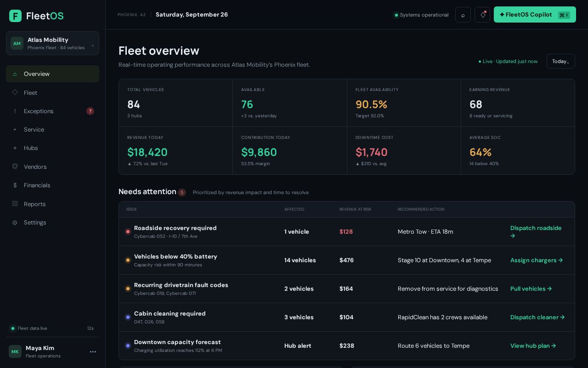Click Recurring drivetrain fault codes row title

(x=181, y=285)
